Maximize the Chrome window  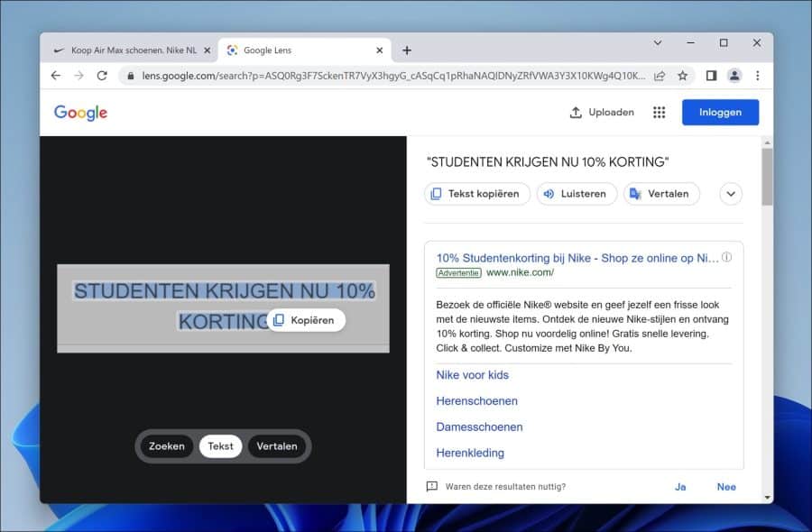pyautogui.click(x=724, y=43)
